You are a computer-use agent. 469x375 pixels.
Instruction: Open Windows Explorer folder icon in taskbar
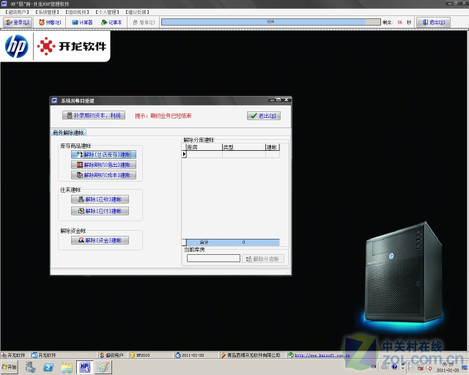pyautogui.click(x=67, y=367)
